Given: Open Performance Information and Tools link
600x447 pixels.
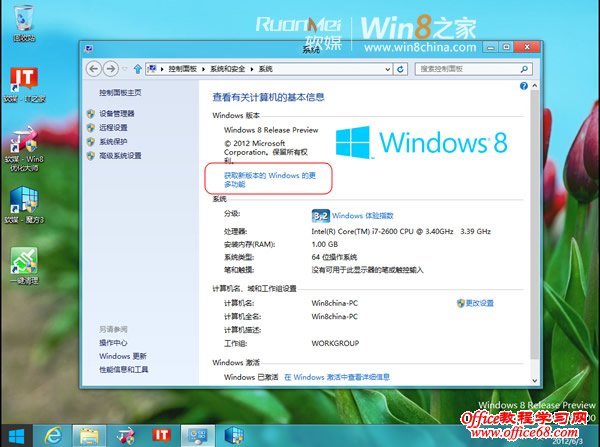Looking at the screenshot, I should click(124, 369).
